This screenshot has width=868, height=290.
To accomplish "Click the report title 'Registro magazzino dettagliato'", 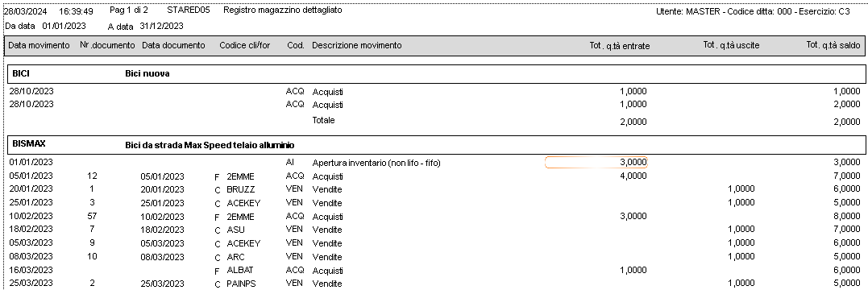I will [x=282, y=10].
